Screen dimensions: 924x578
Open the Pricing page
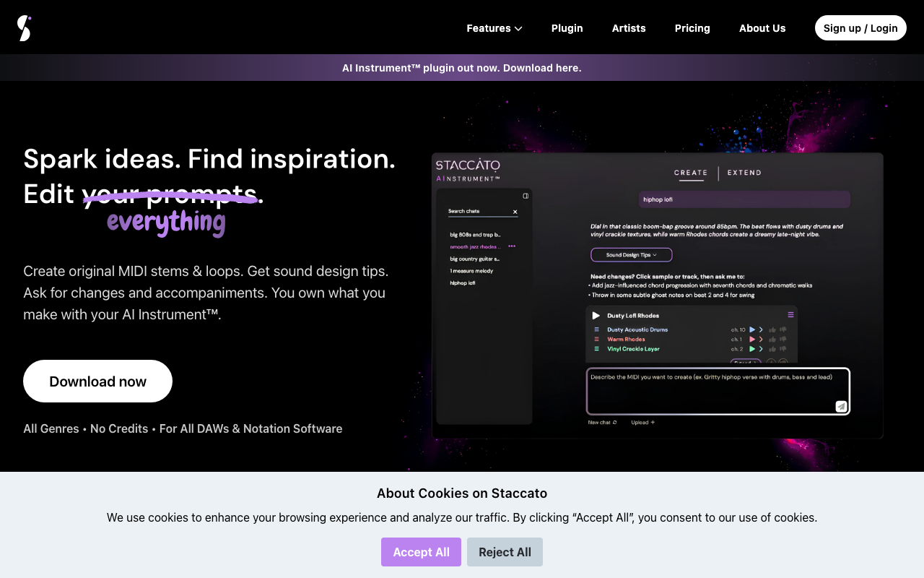tap(692, 28)
